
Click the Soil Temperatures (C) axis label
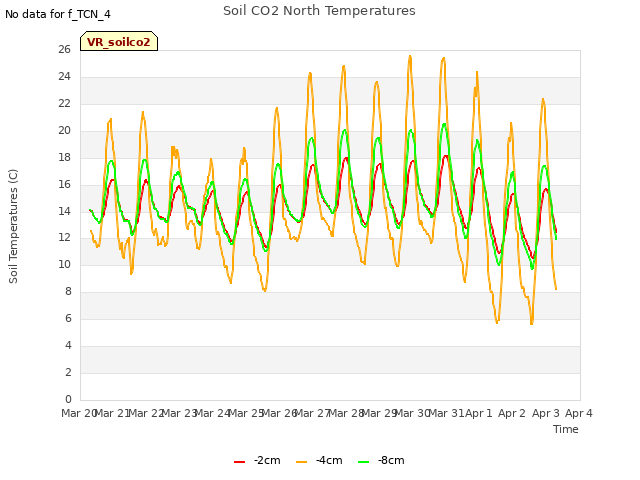pyautogui.click(x=13, y=226)
